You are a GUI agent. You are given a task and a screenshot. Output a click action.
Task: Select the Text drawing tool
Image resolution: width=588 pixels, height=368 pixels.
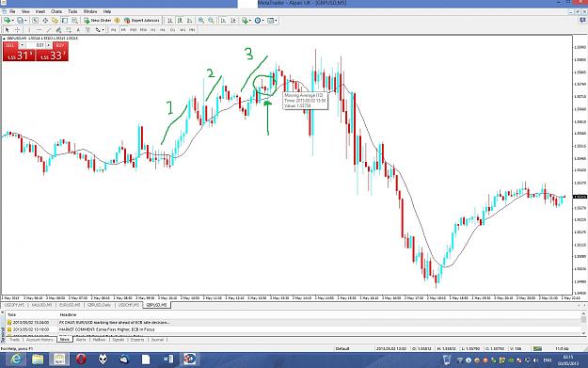(x=78, y=29)
